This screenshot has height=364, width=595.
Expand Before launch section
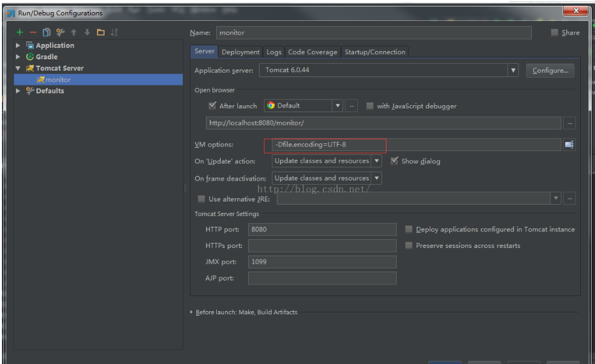(x=191, y=312)
